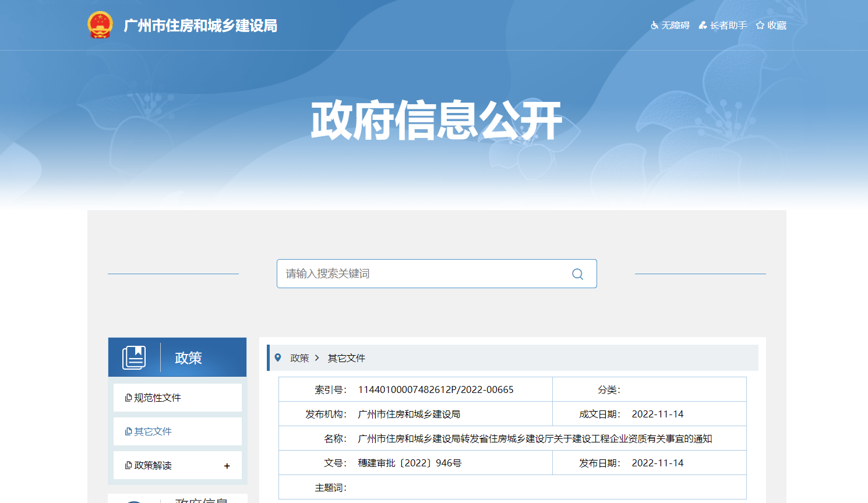Click the 收藏 favorites link text
Image resolution: width=868 pixels, height=503 pixels.
[x=777, y=26]
